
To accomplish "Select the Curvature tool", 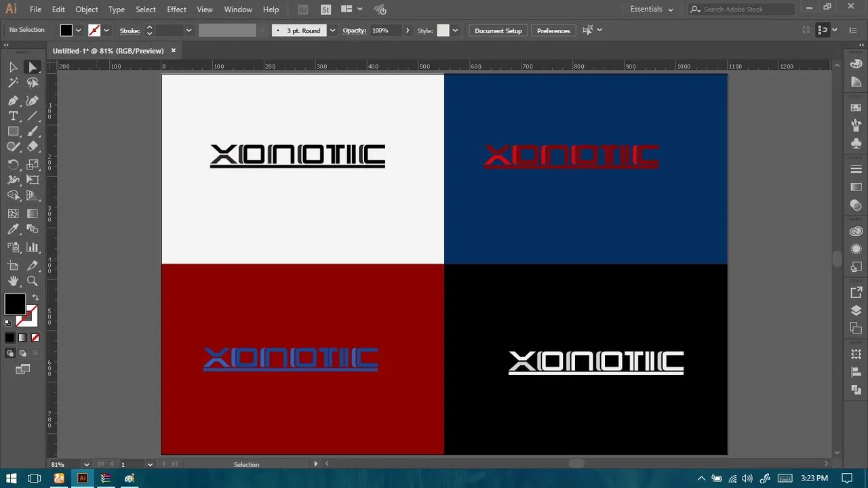I will coord(33,100).
